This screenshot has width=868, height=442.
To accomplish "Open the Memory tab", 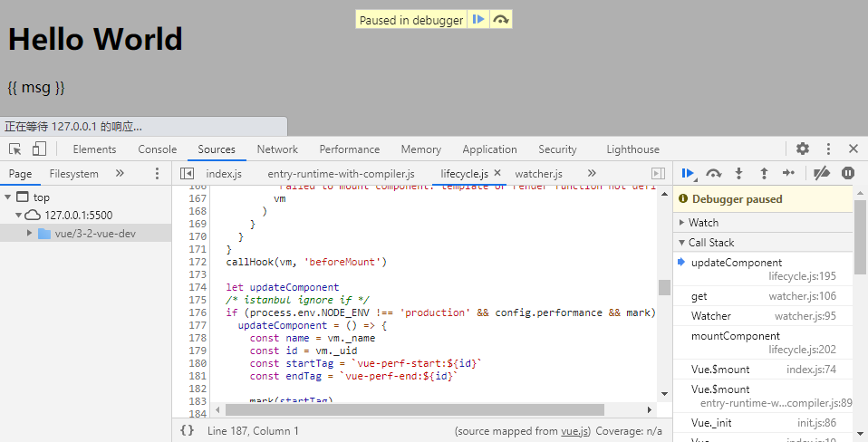I will click(x=420, y=149).
